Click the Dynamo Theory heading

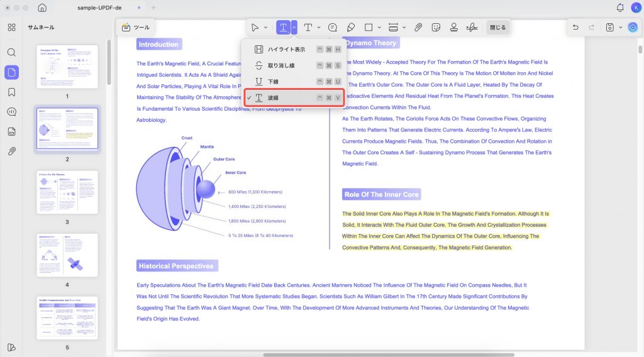(x=371, y=43)
